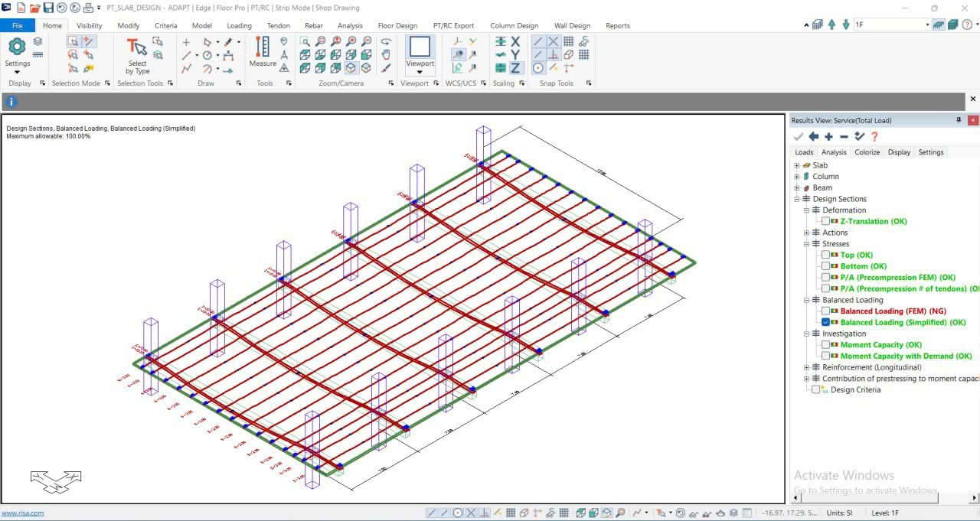Click the red question mark help icon
Image resolution: width=980 pixels, height=521 pixels.
[874, 136]
